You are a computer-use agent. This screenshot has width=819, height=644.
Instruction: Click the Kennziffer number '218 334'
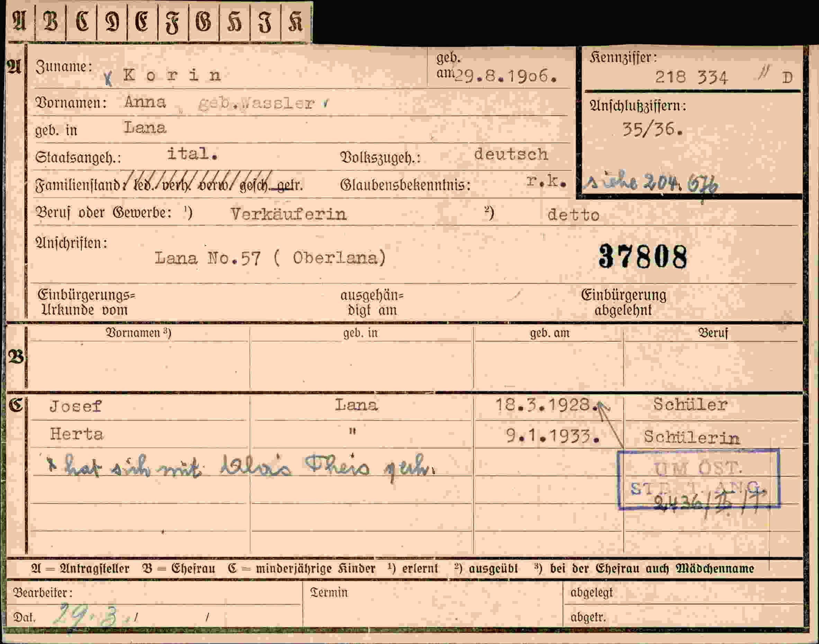point(691,78)
